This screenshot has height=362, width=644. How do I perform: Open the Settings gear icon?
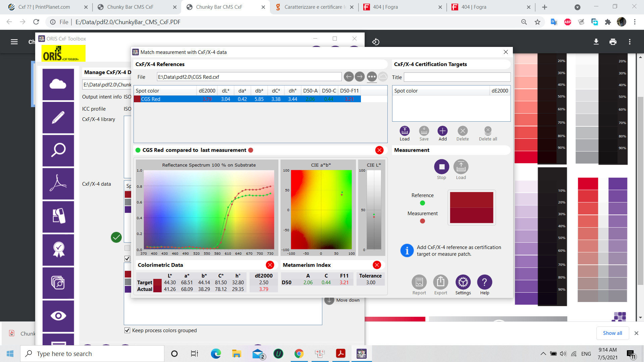point(463,282)
